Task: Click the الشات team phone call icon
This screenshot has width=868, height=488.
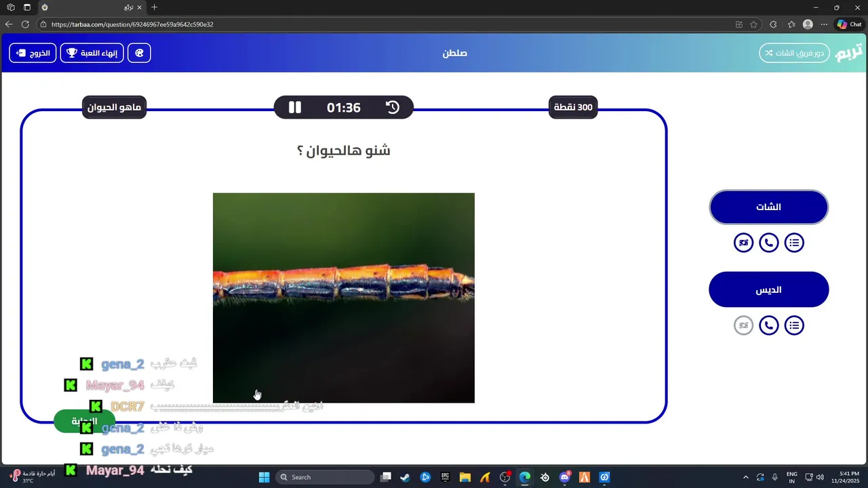Action: (768, 243)
